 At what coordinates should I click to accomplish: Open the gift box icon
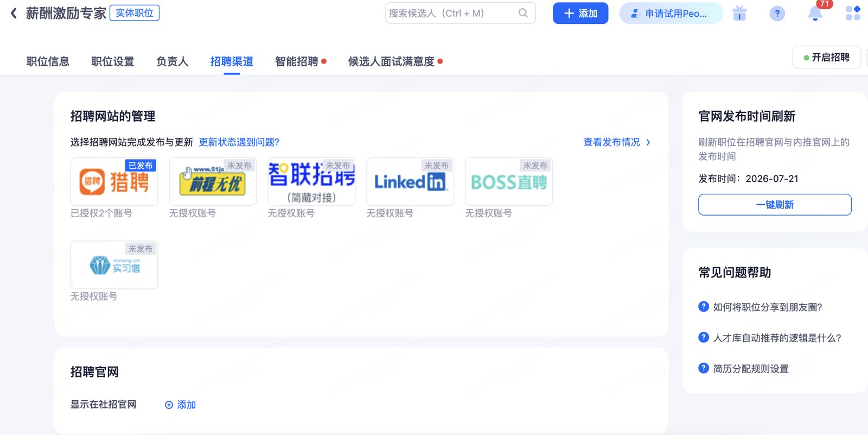point(739,13)
